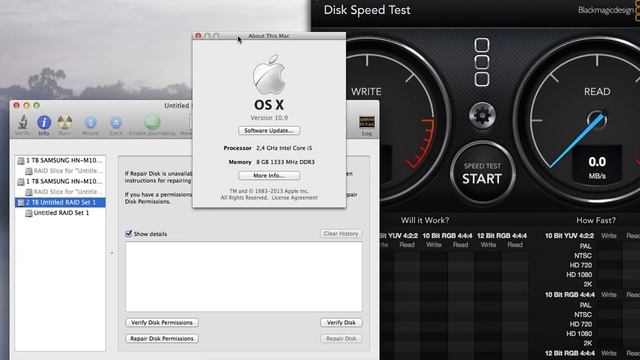Click the 'Will it Work?' heading
Viewport: 640px width, 360px height.
click(424, 220)
